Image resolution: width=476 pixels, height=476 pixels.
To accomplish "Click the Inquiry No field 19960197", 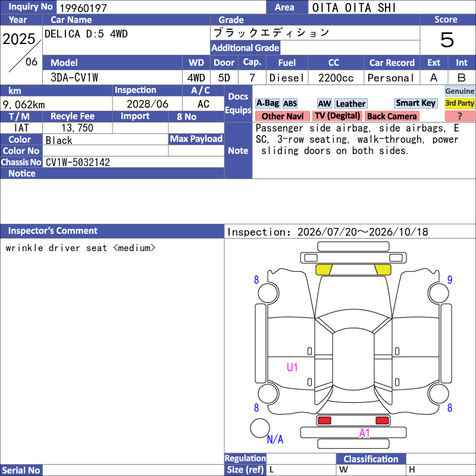I will 161,7.
